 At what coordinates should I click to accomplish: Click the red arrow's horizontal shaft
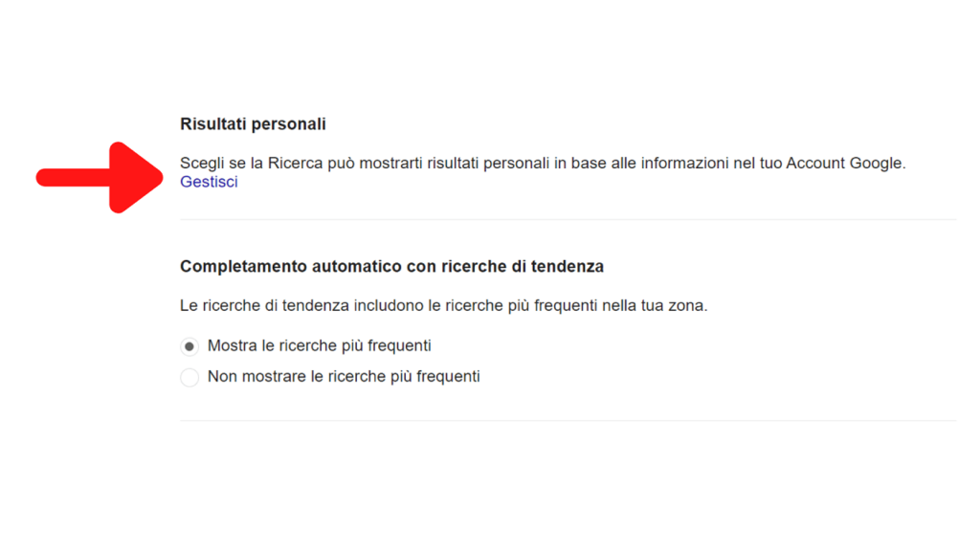pos(73,178)
